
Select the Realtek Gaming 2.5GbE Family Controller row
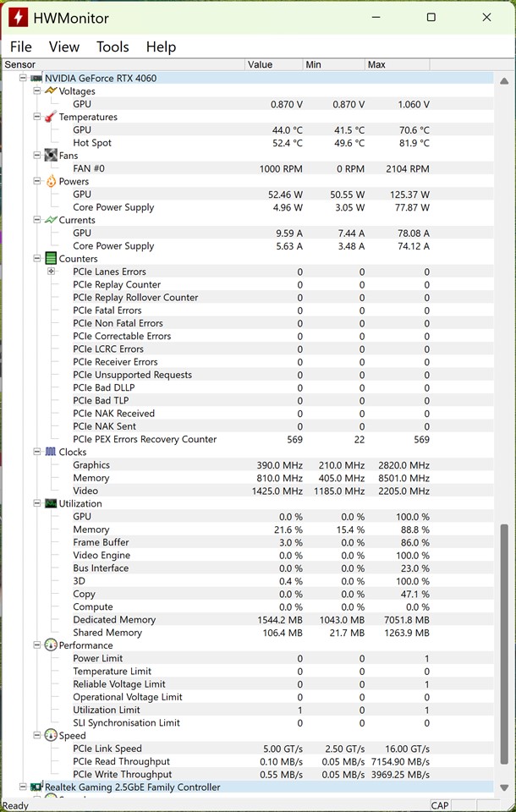pyautogui.click(x=132, y=787)
